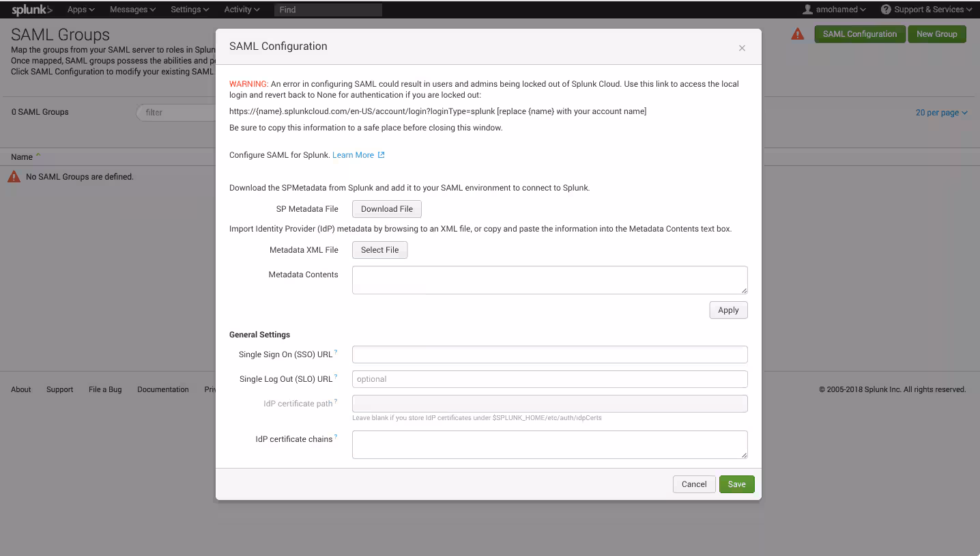980x556 pixels.
Task: Click the Splunk logo
Action: [x=31, y=10]
